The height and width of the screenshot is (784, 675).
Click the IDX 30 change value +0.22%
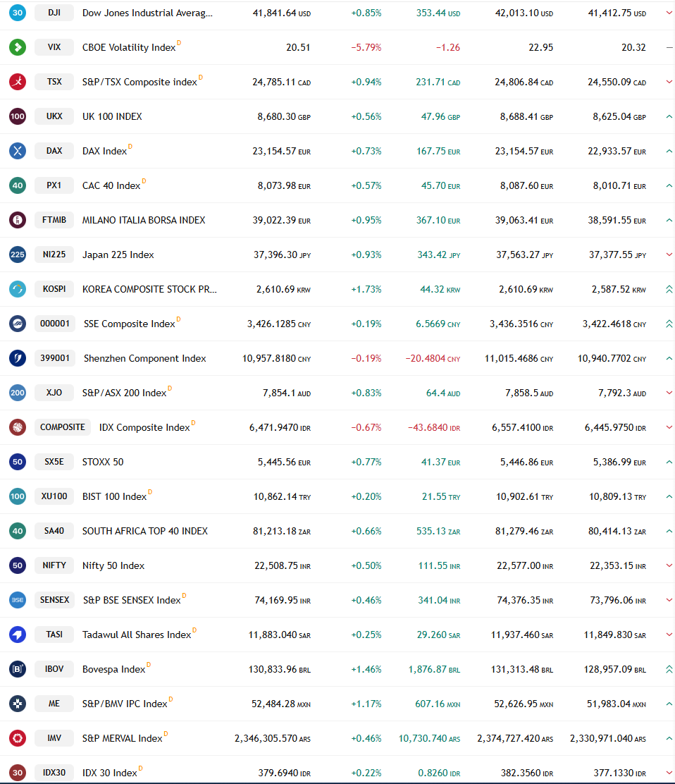[366, 773]
